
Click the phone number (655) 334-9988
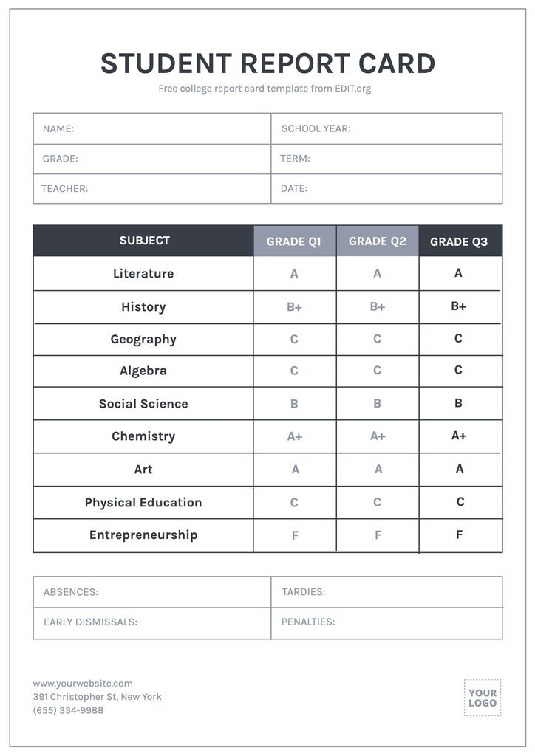pos(68,710)
